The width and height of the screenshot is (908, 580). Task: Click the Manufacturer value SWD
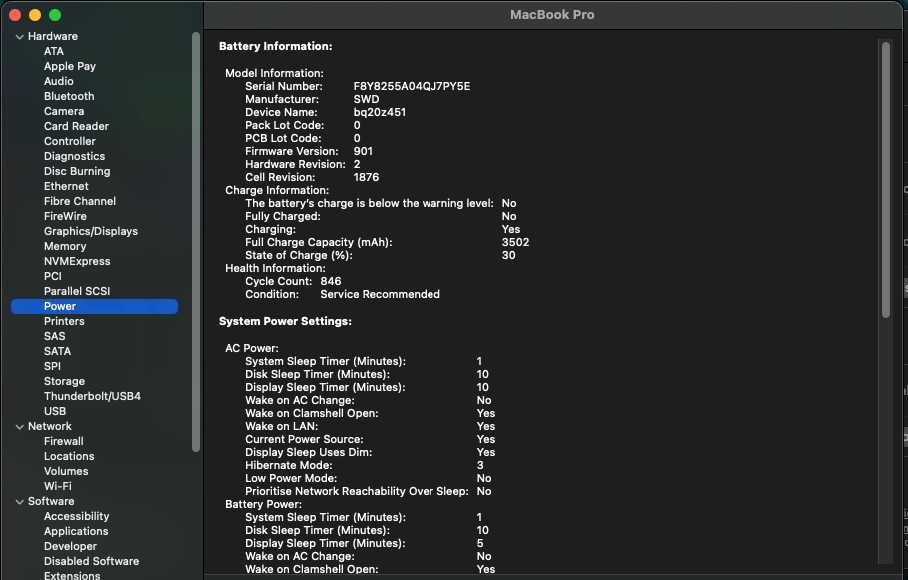[x=366, y=99]
